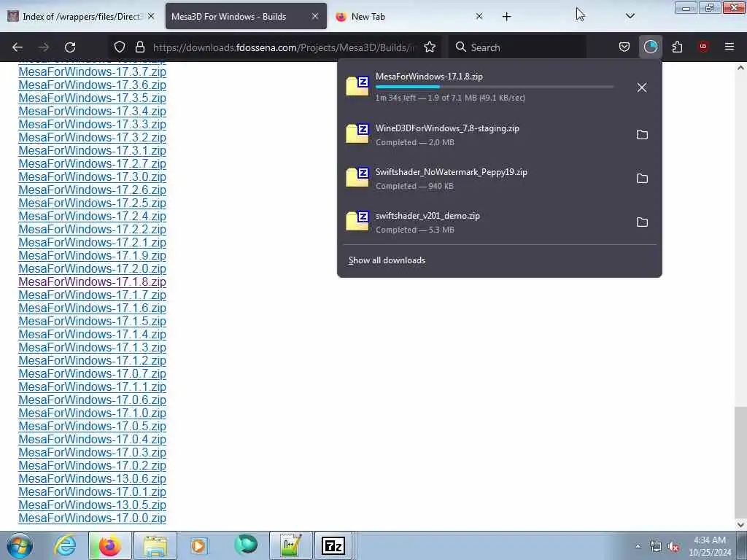747x560 pixels.
Task: Bookmark this page with the star
Action: point(430,47)
